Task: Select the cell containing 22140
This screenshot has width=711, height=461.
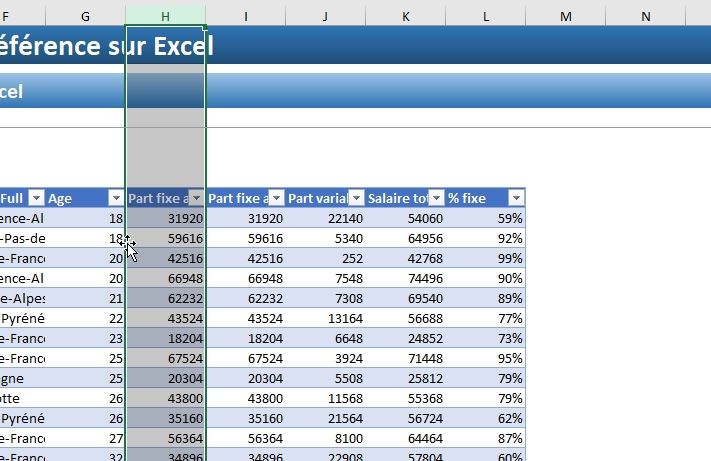Action: click(x=325, y=218)
